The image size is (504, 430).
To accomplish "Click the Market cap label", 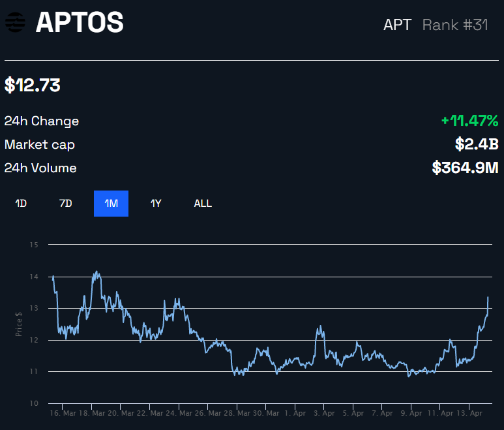I will coord(40,145).
